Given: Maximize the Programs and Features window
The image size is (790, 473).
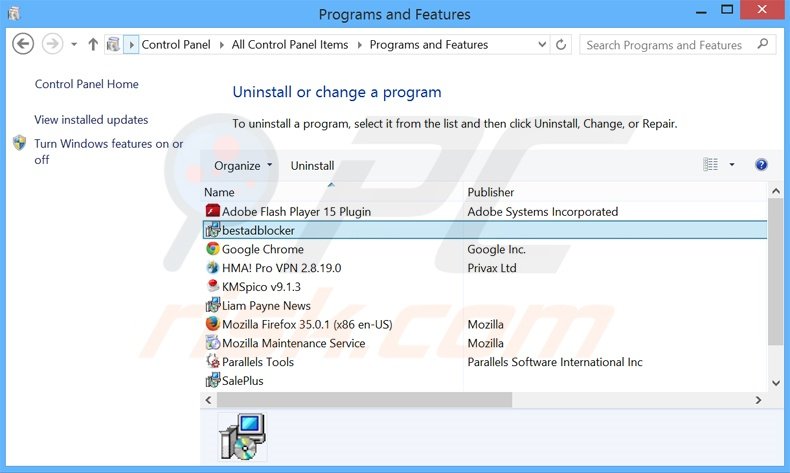Looking at the screenshot, I should tap(727, 10).
